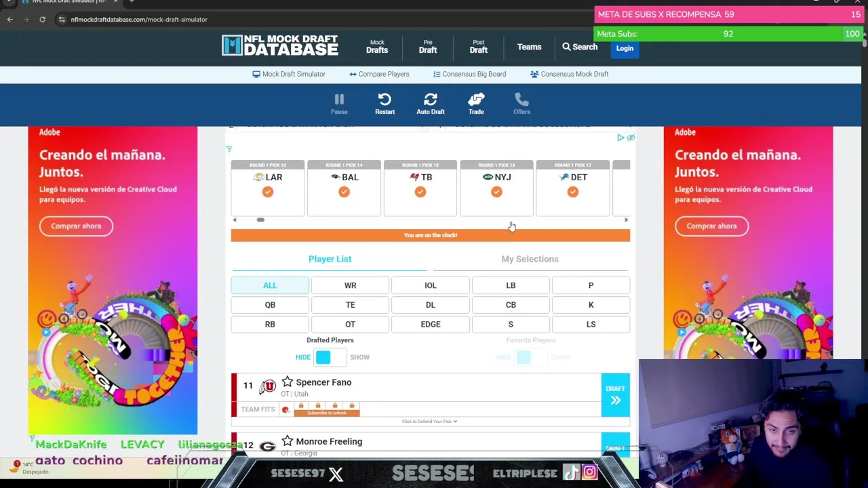
Task: Filter players by K
Action: click(591, 305)
